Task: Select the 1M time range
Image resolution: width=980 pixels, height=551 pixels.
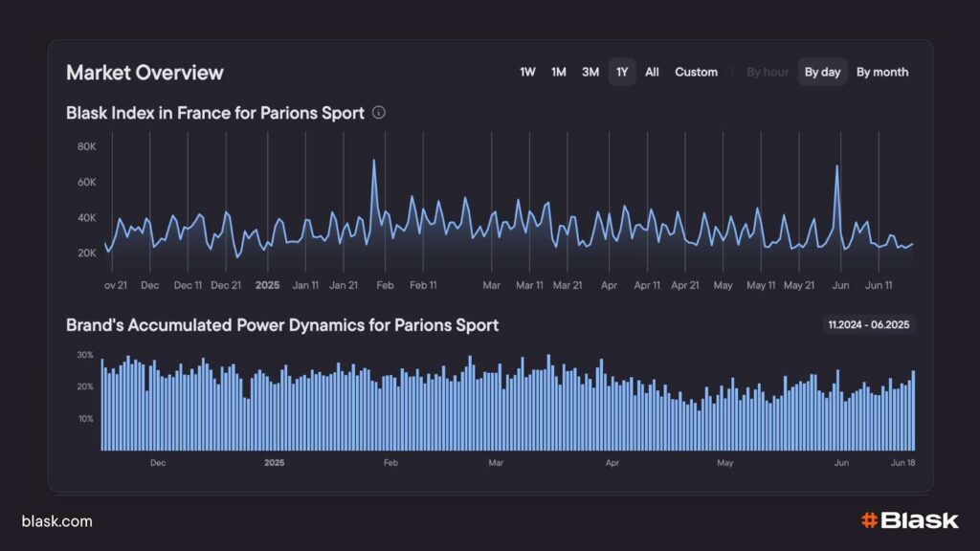Action: tap(559, 72)
